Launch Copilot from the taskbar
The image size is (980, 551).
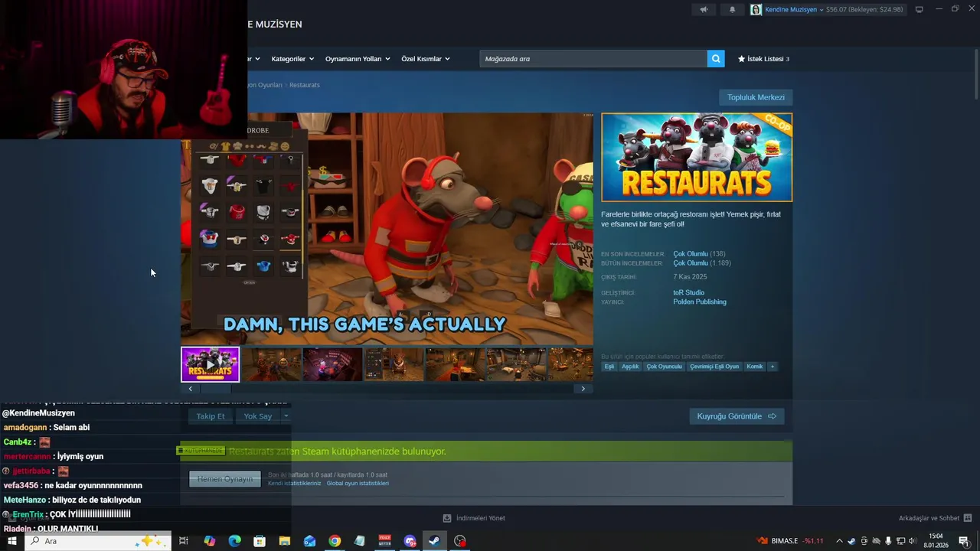pyautogui.click(x=209, y=541)
